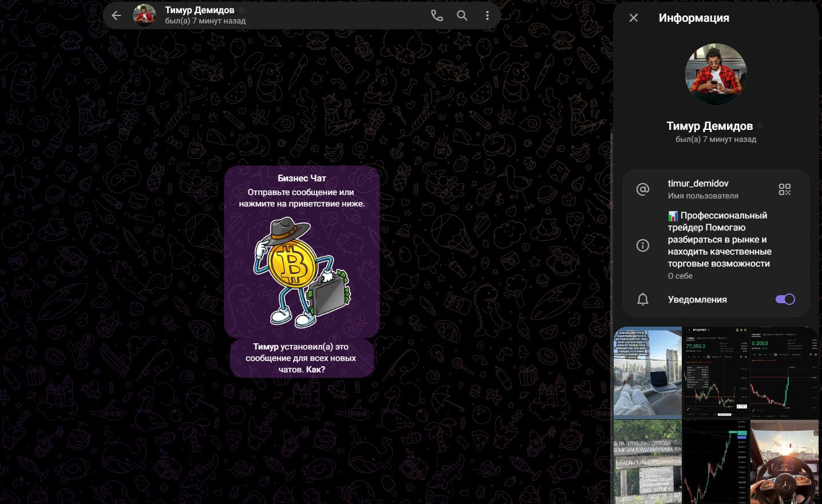The image size is (822, 504).
Task: Click the Бизнес Чат title
Action: coord(302,178)
